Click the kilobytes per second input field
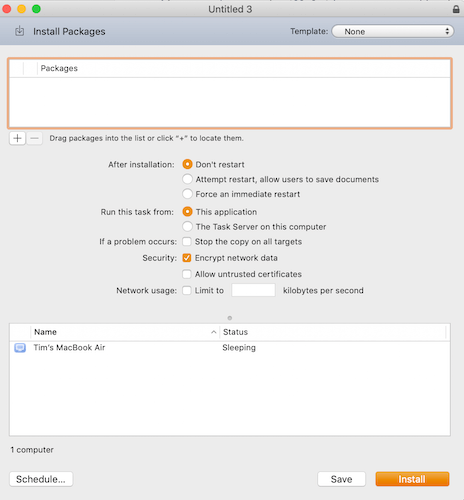This screenshot has height=500, width=464. [x=253, y=290]
